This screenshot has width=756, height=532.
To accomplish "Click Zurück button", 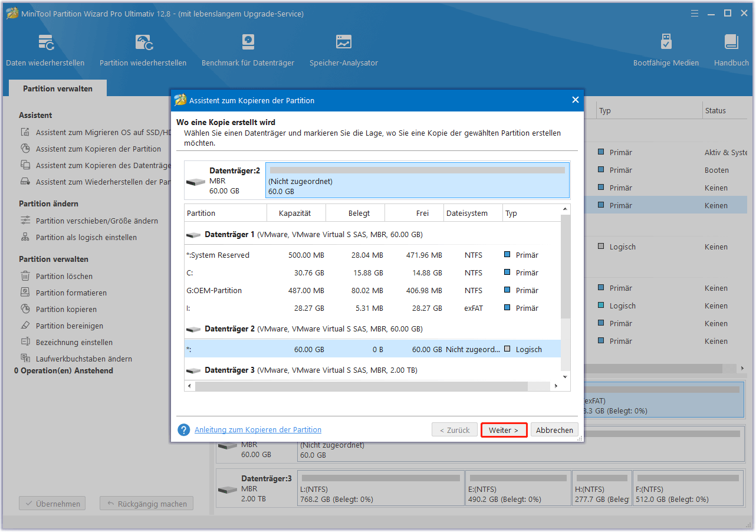I will [455, 431].
